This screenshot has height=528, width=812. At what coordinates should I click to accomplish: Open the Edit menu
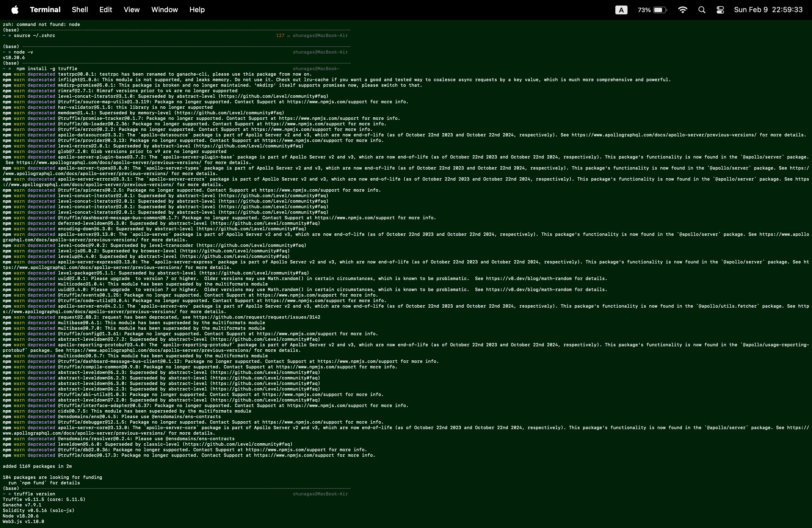[x=106, y=10]
